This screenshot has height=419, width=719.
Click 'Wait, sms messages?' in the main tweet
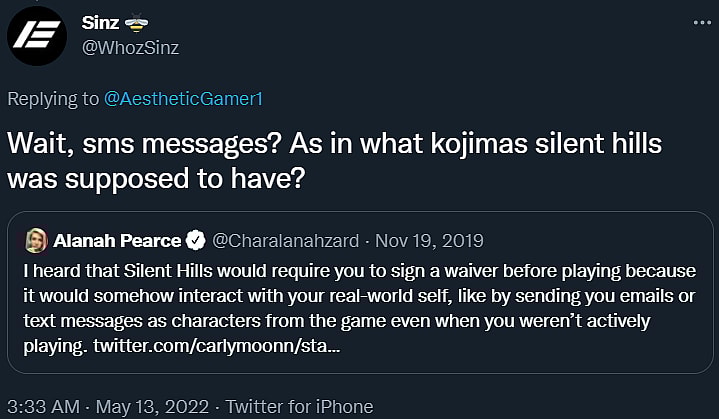(x=142, y=144)
